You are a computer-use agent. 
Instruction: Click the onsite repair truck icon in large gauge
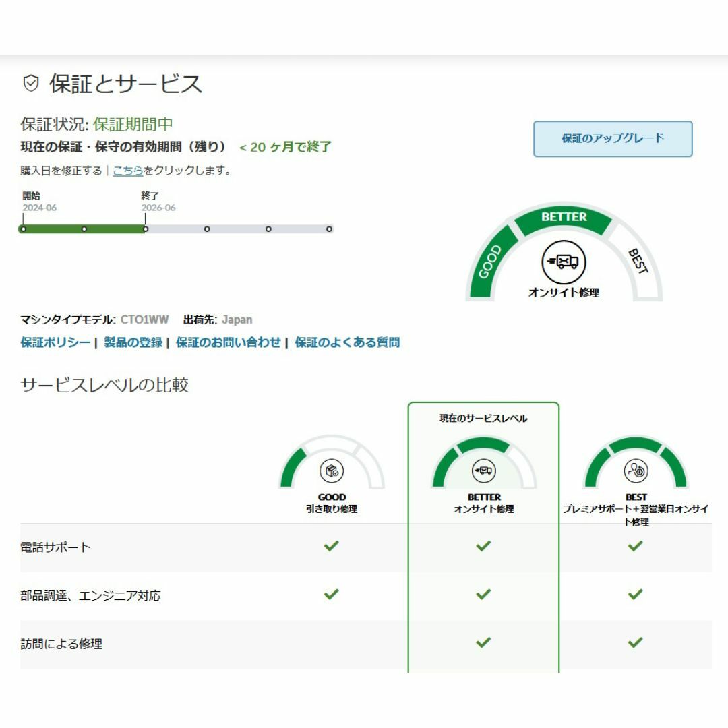tap(564, 262)
